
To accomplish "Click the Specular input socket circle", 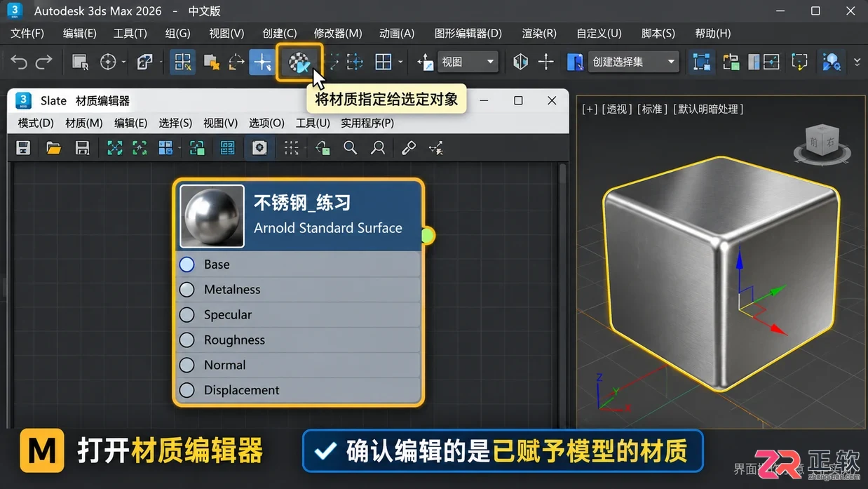I will click(187, 315).
